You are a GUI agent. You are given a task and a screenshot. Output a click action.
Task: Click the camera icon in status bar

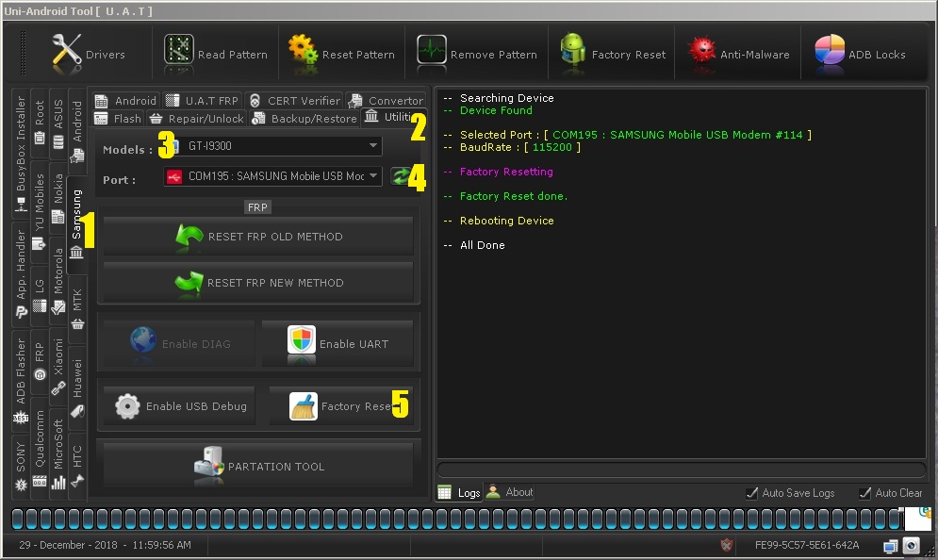click(x=911, y=545)
